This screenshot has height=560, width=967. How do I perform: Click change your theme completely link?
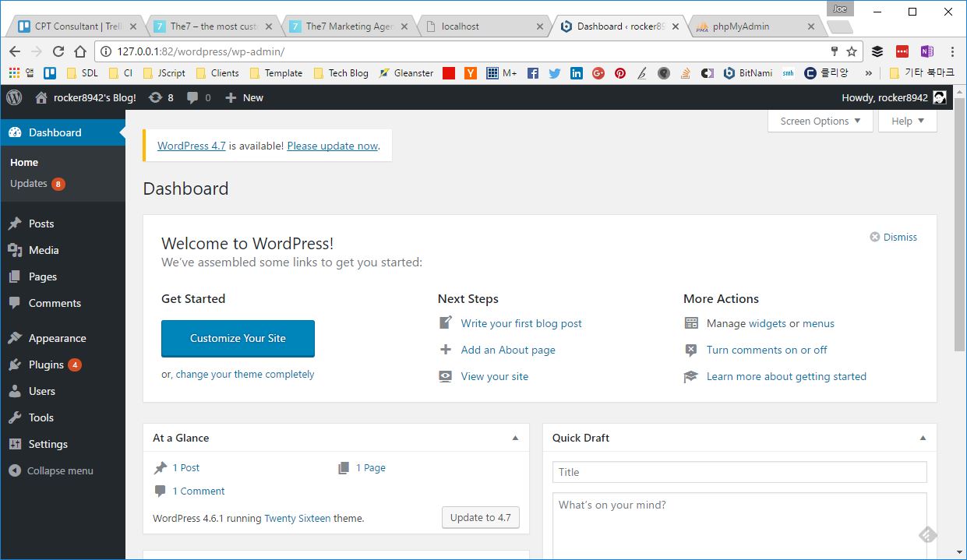point(245,374)
